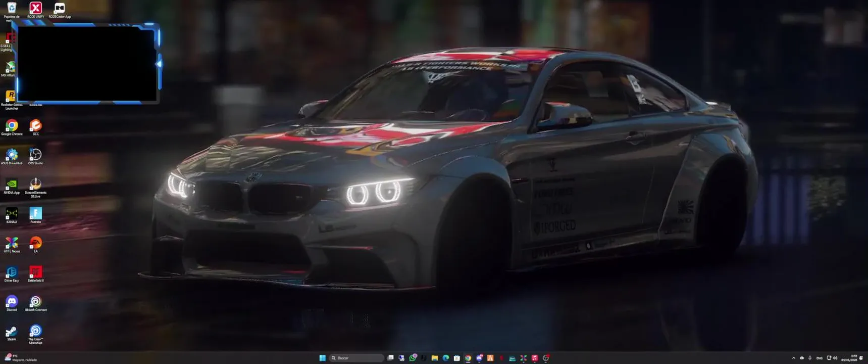This screenshot has width=868, height=364.
Task: Open the volume control in system tray
Action: (835, 358)
